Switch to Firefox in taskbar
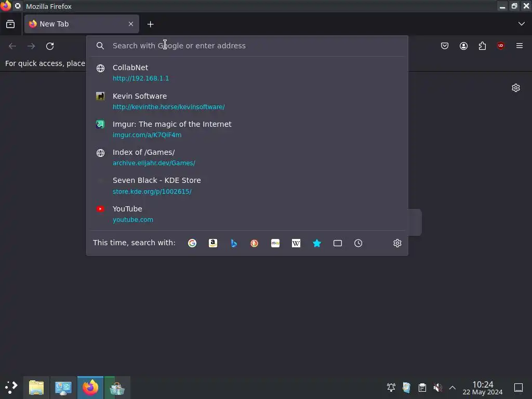 coord(90,387)
